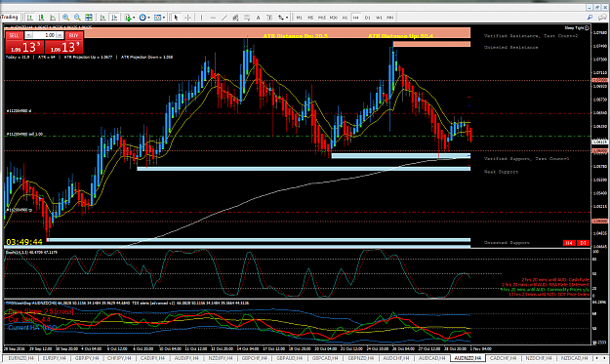Select the trendline drawing tool

tap(224, 18)
